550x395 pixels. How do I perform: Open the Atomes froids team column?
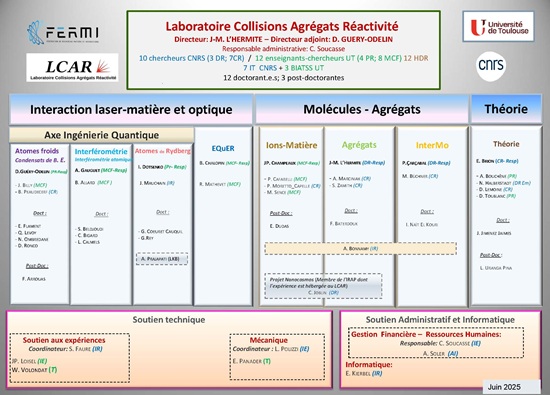click(x=40, y=224)
